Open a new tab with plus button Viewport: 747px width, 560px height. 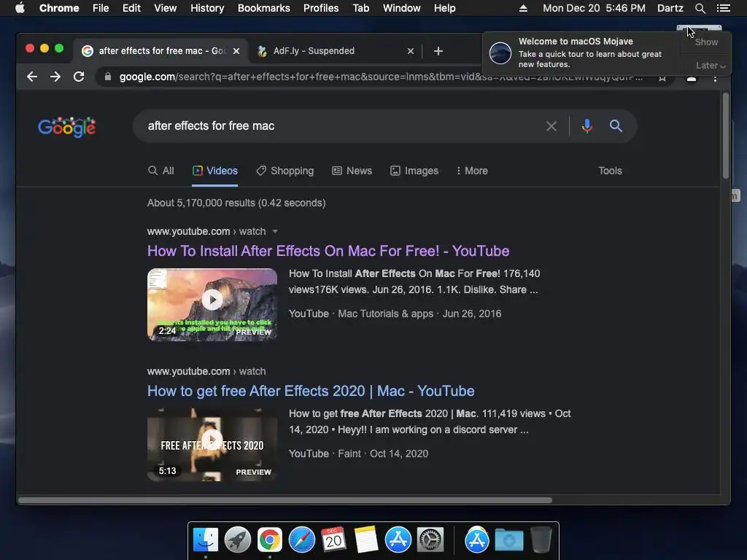(x=438, y=51)
